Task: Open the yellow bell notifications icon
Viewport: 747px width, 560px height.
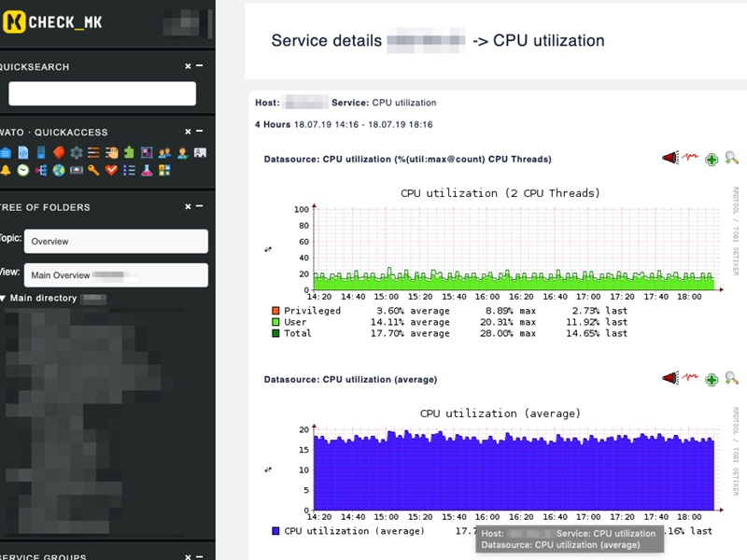Action: [x=6, y=171]
